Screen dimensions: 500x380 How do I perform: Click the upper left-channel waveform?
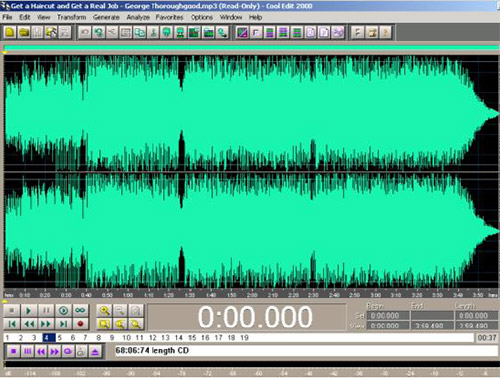(x=251, y=113)
